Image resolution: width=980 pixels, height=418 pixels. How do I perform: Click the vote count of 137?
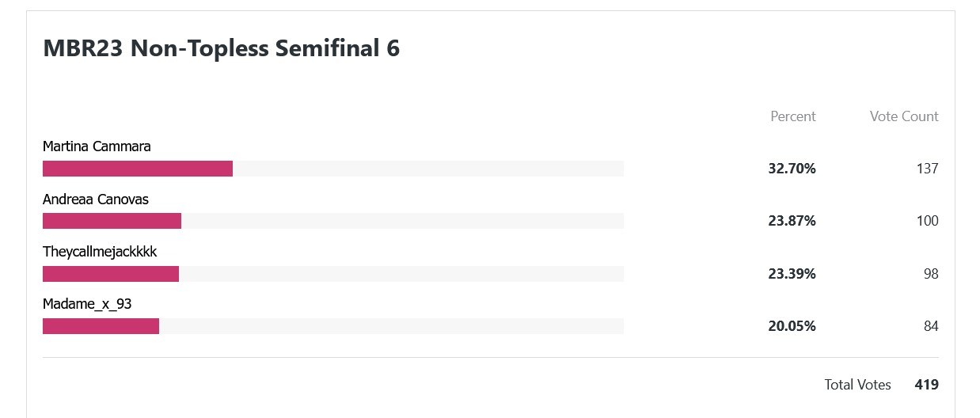927,169
